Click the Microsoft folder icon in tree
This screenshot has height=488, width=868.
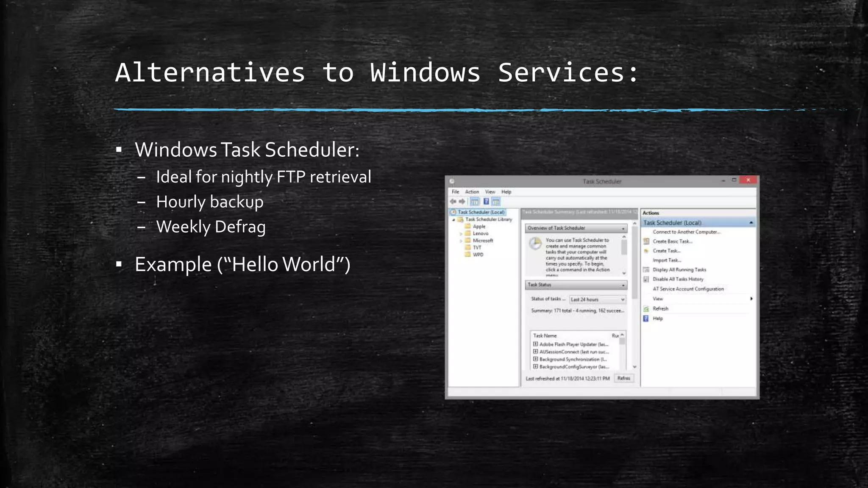(x=468, y=240)
